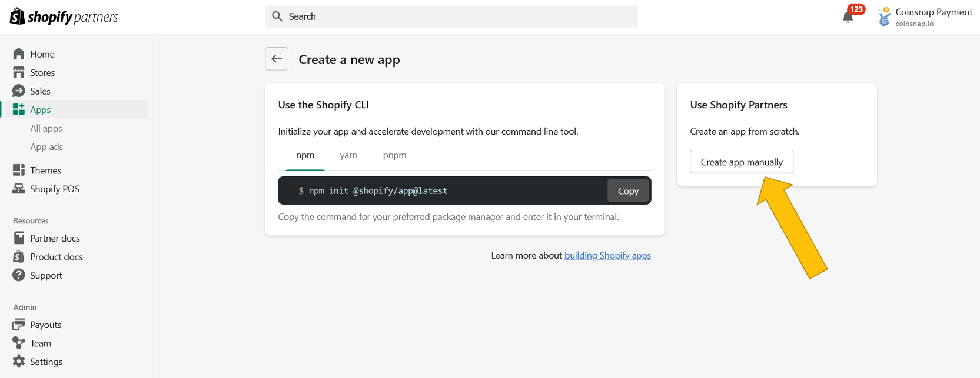The height and width of the screenshot is (378, 980).
Task: Click the Partner docs book icon
Action: (19, 238)
